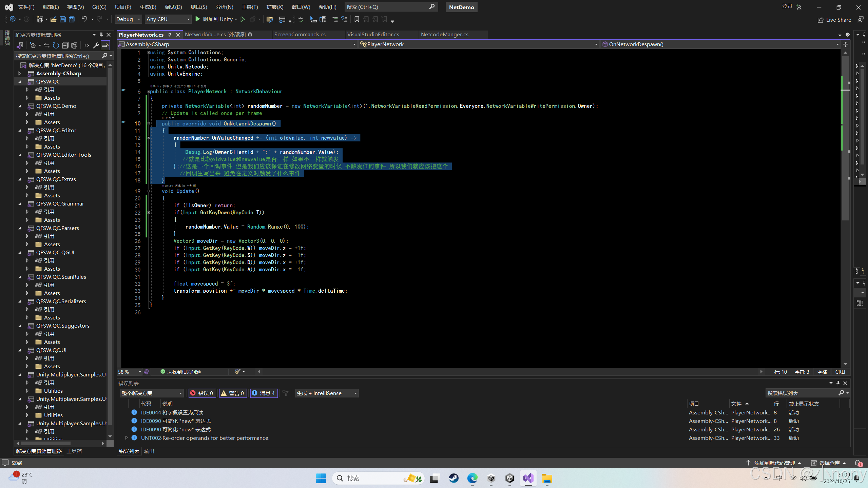
Task: Click the Comment Out Selected Lines icon
Action: [x=335, y=19]
